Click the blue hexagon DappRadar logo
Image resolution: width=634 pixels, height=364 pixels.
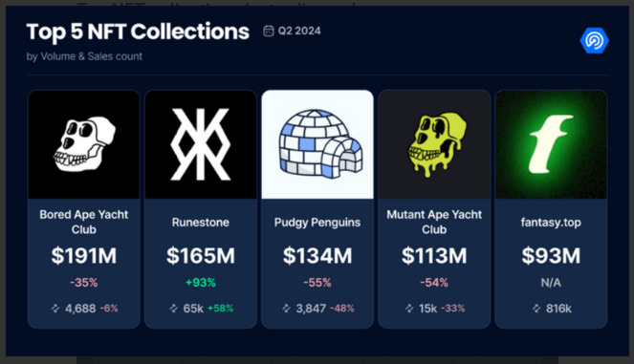coord(594,40)
